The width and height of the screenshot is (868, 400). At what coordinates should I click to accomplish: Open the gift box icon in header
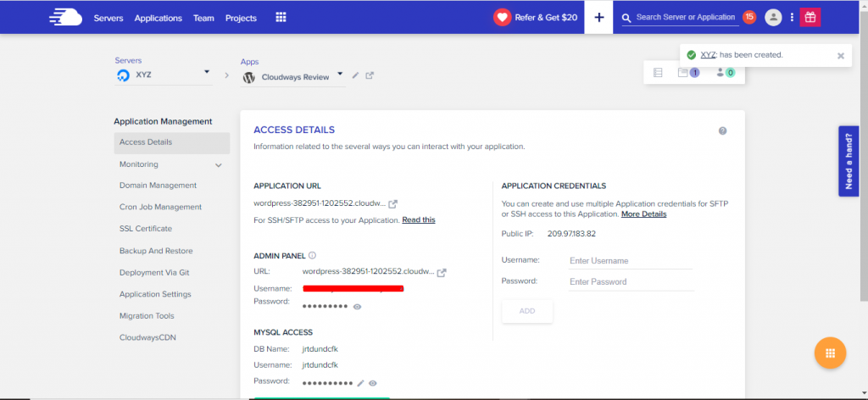click(x=810, y=17)
